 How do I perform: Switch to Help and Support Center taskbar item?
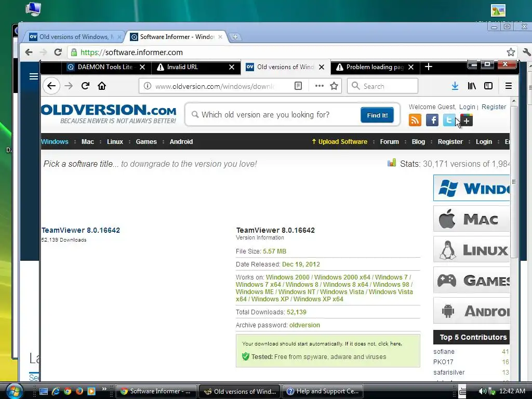[x=323, y=391]
